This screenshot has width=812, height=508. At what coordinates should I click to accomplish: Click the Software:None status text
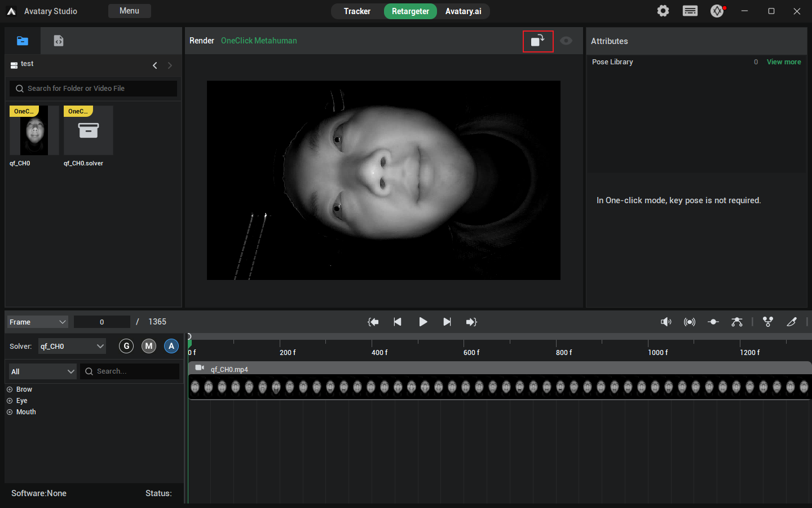point(39,493)
